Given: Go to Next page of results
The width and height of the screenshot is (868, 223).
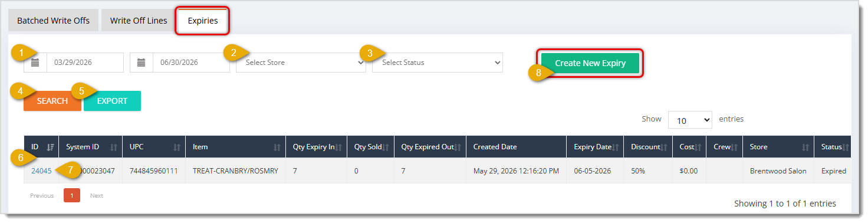Looking at the screenshot, I should click(97, 195).
